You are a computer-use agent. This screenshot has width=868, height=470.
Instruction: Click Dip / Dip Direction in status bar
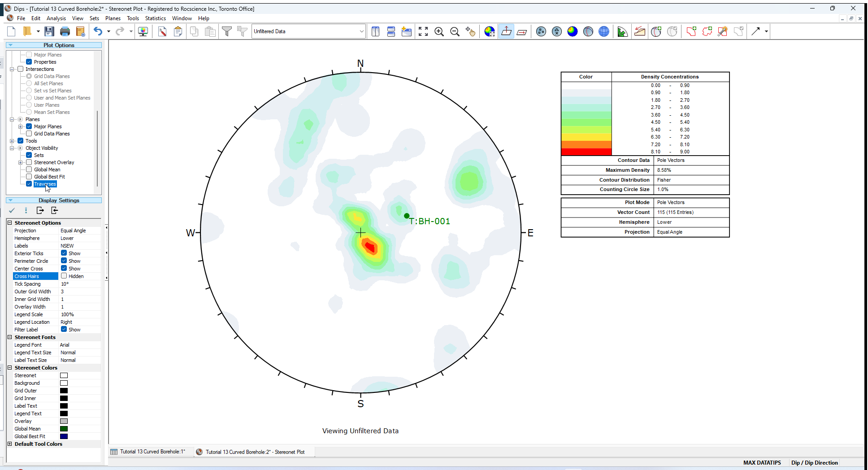click(814, 462)
